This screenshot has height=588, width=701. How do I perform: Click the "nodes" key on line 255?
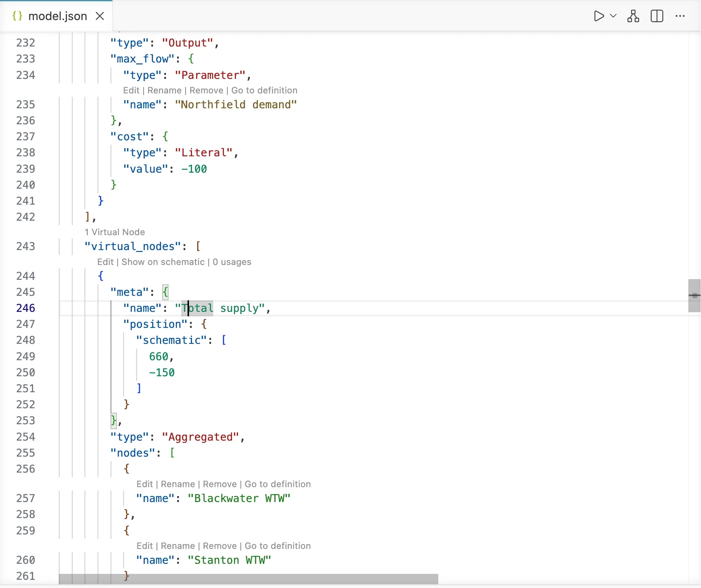coord(133,453)
